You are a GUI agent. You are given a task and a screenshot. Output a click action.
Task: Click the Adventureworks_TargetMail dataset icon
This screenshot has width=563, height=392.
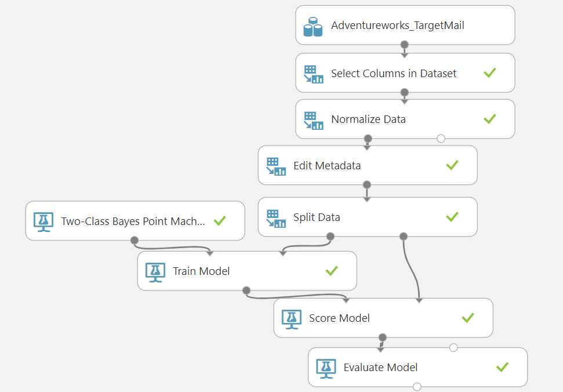point(313,26)
